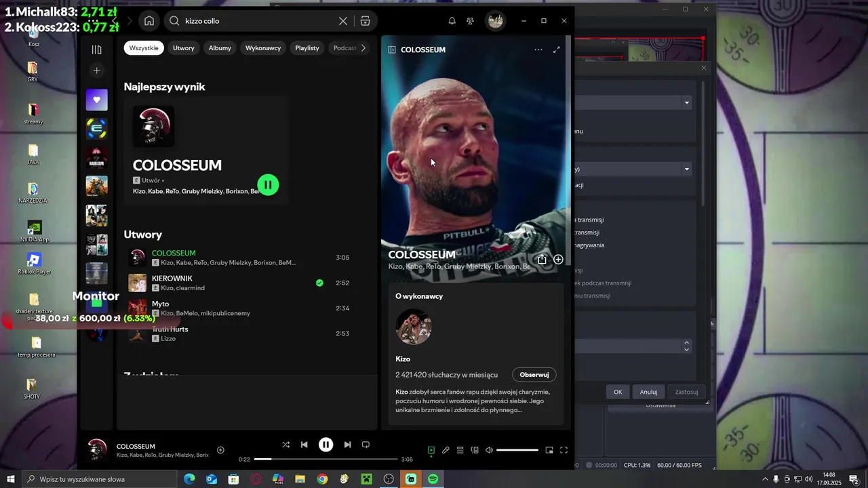Viewport: 868px width, 488px height.
Task: Share the COLOSSEUM track
Action: click(x=542, y=259)
